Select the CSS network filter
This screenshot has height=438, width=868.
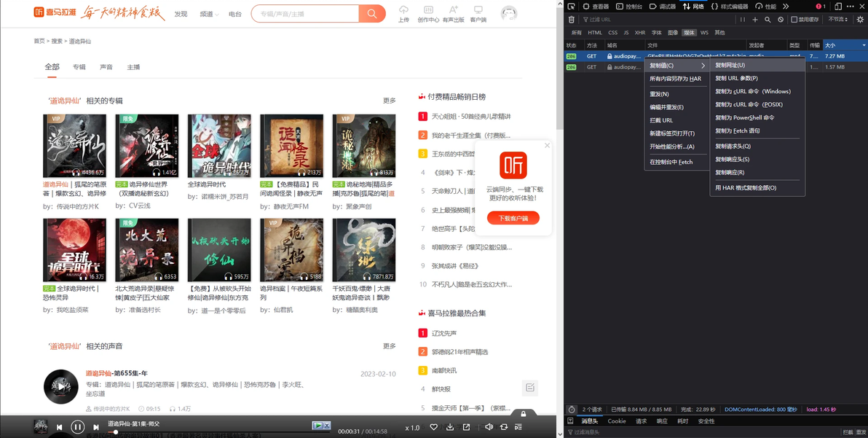tap(613, 33)
